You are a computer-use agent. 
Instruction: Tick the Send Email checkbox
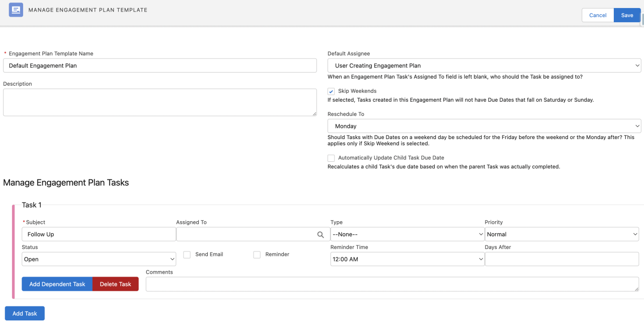[x=187, y=254]
